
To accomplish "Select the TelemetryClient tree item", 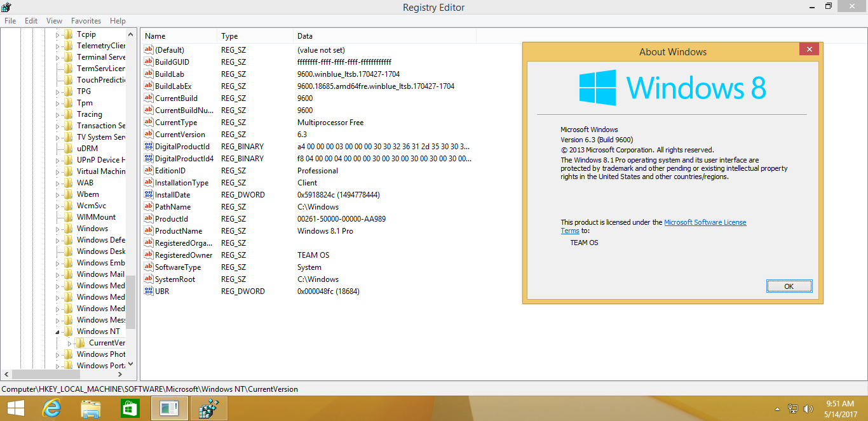I will 101,46.
